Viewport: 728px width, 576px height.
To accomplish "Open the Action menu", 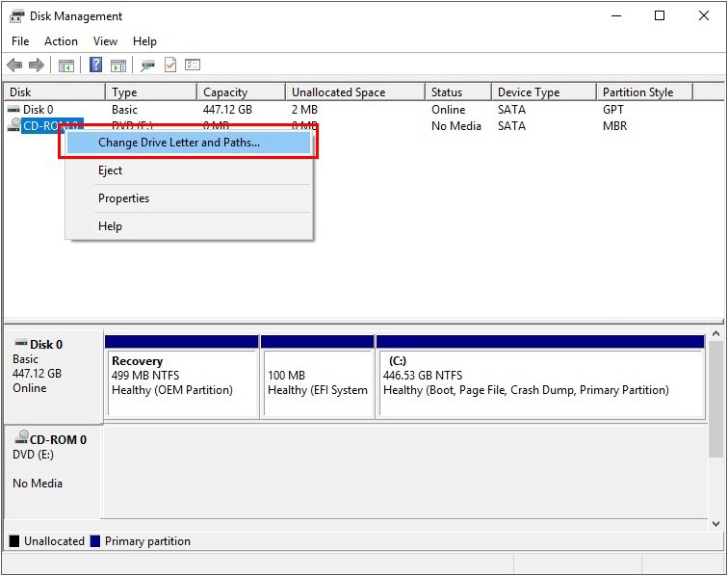I will point(61,41).
